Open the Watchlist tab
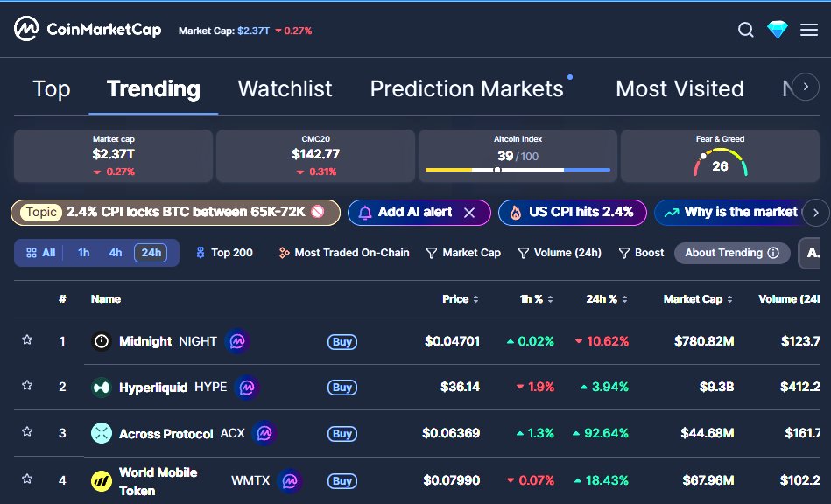The height and width of the screenshot is (504, 831). 285,89
